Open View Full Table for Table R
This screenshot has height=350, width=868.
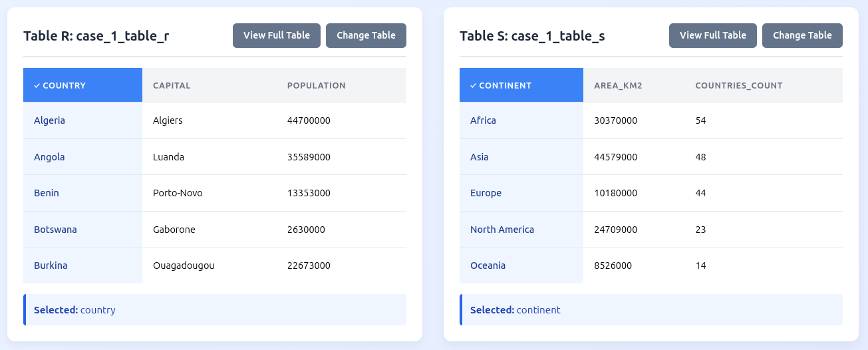tap(276, 36)
